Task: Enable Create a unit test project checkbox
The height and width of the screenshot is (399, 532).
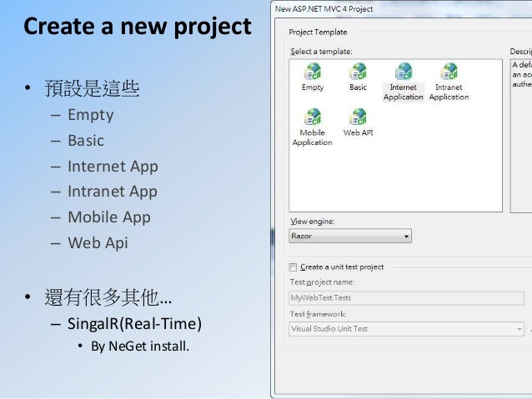Action: [x=293, y=267]
